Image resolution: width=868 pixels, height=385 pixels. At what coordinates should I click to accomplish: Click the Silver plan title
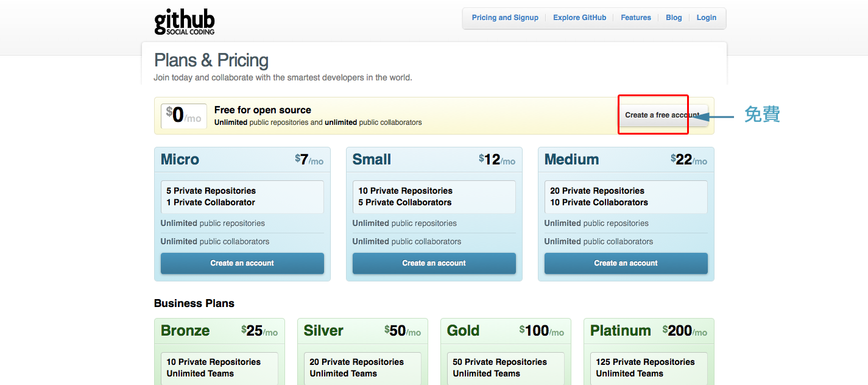(x=323, y=331)
